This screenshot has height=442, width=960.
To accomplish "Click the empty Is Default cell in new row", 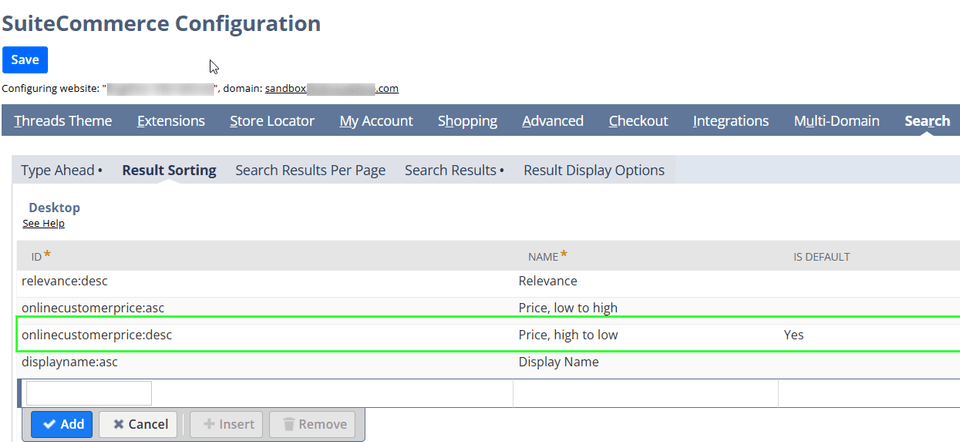I will (x=869, y=393).
